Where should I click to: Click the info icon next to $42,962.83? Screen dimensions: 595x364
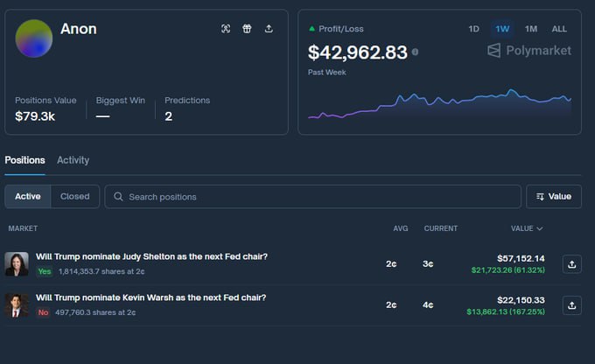(415, 52)
